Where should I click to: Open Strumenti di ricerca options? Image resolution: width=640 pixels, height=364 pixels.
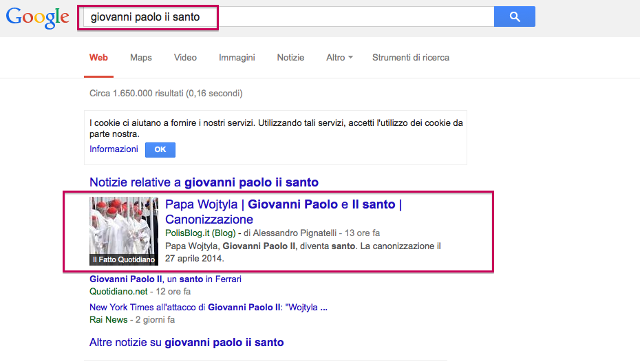(x=411, y=58)
